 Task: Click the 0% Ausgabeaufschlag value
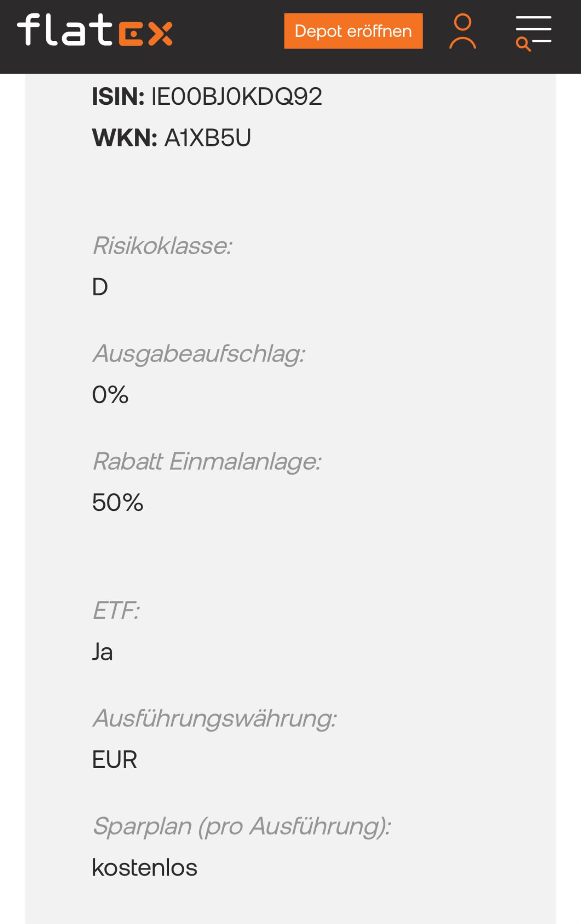[x=110, y=395]
